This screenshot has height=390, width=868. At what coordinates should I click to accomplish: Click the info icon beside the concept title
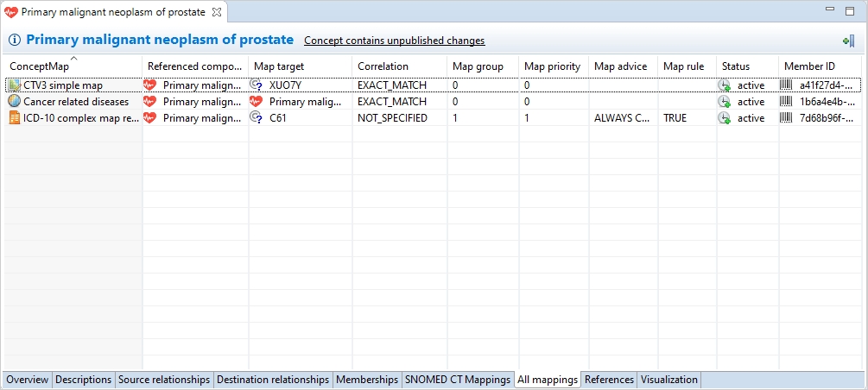pos(15,40)
